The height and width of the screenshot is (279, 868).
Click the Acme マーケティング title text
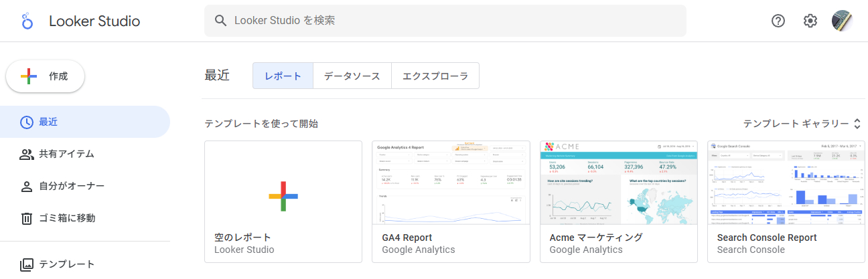click(596, 238)
